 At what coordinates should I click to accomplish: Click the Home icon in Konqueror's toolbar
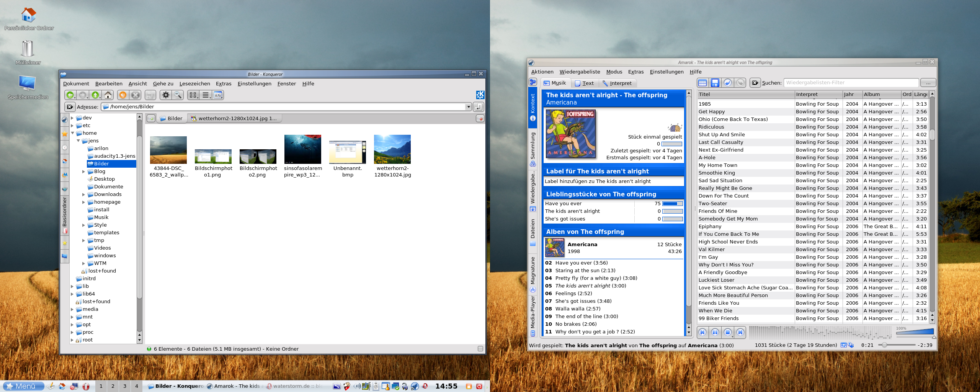(x=108, y=95)
